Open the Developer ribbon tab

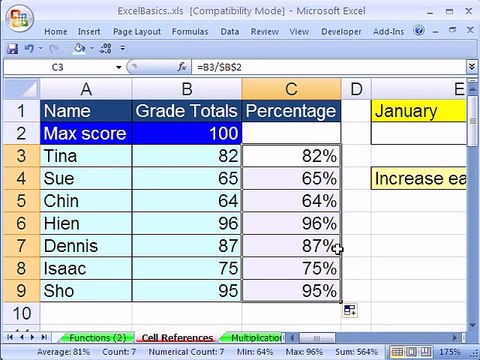[x=341, y=32]
